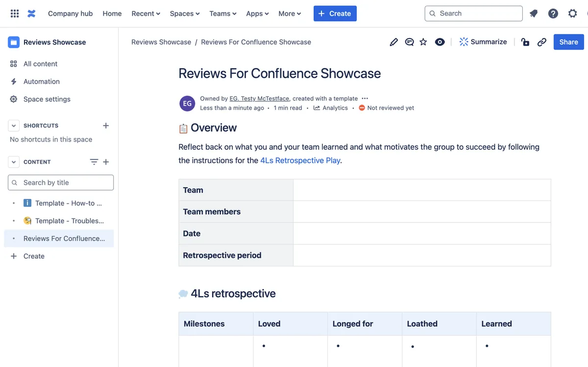Click the Retrospective period cell
588x367 pixels.
click(x=236, y=255)
